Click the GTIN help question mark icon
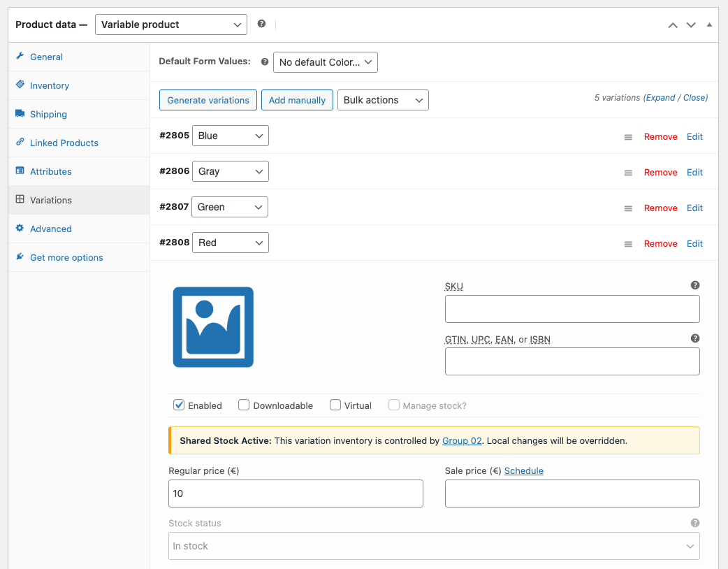The image size is (728, 569). [x=695, y=338]
